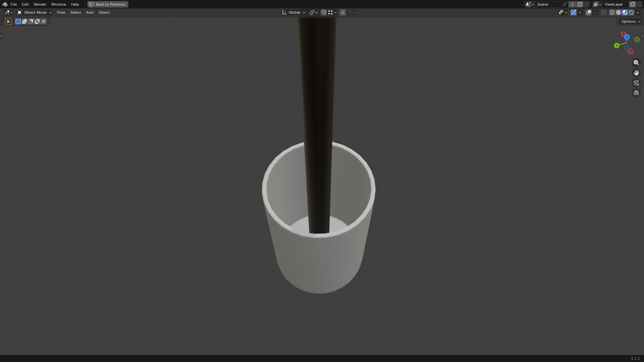Open the pivot point dropdown
This screenshot has height=362, width=644.
coord(313,12)
